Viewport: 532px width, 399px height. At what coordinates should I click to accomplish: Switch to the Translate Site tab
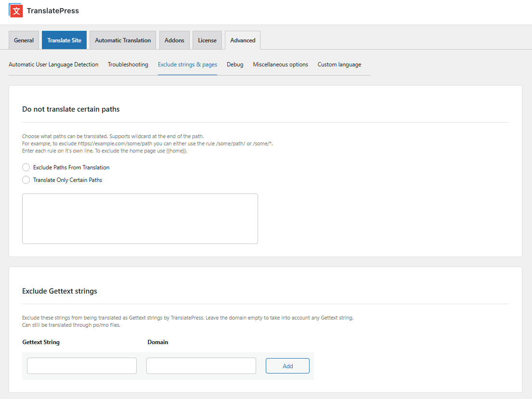pos(64,40)
